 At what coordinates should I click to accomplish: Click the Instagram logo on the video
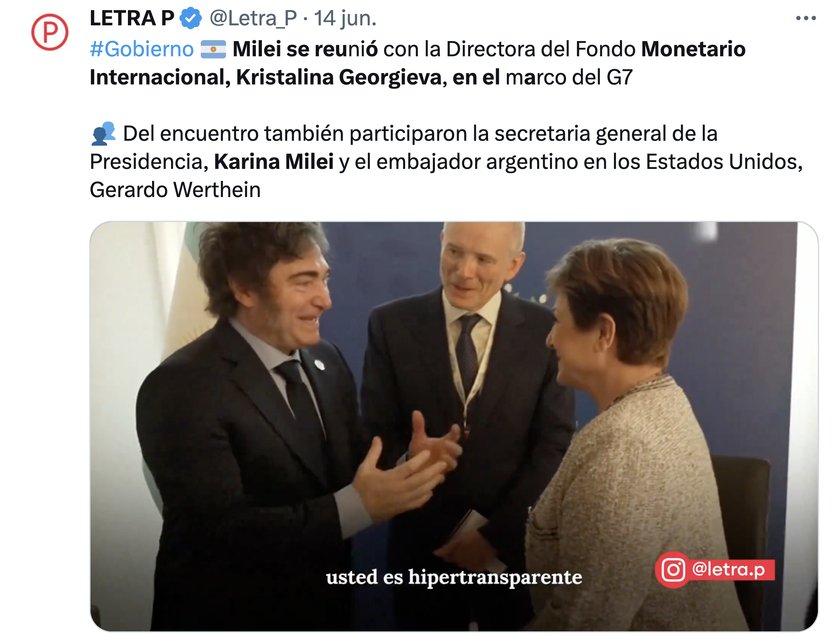[673, 569]
